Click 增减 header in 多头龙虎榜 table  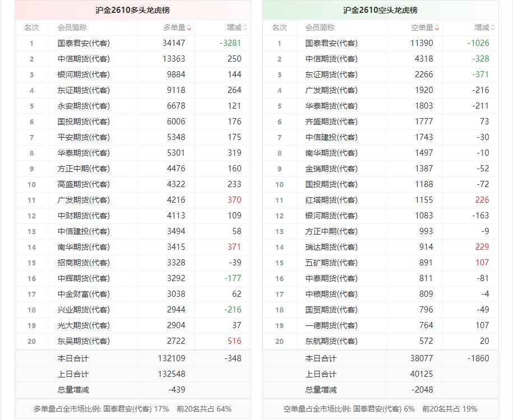coord(234,28)
